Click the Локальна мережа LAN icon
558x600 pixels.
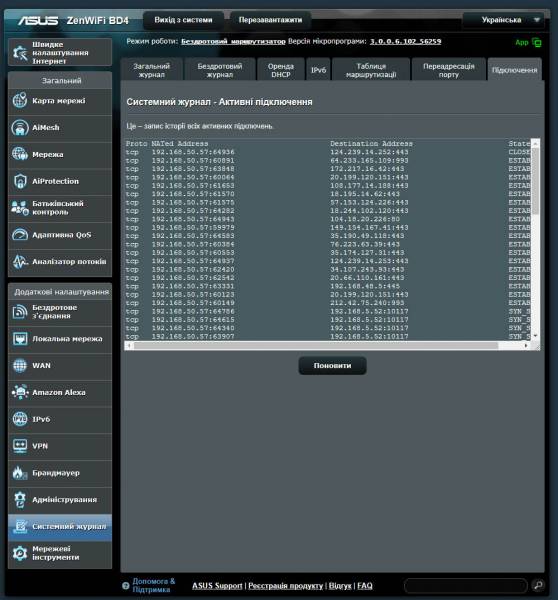pyautogui.click(x=20, y=339)
